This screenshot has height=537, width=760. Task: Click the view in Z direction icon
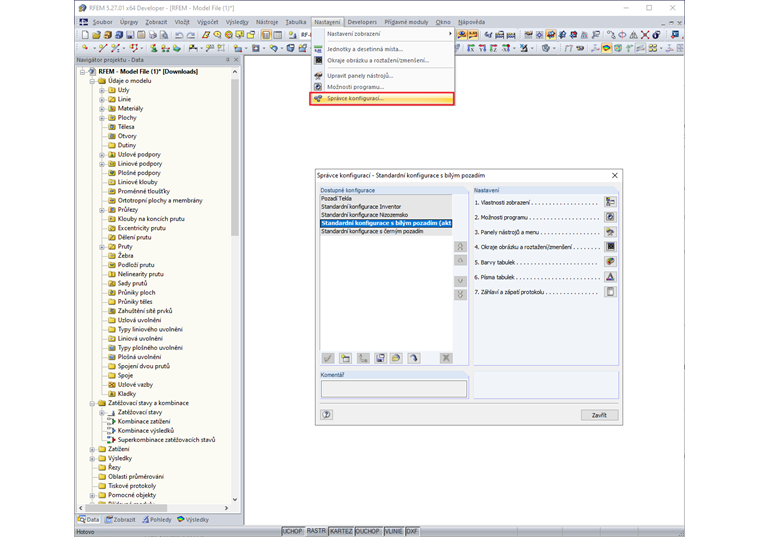click(493, 48)
